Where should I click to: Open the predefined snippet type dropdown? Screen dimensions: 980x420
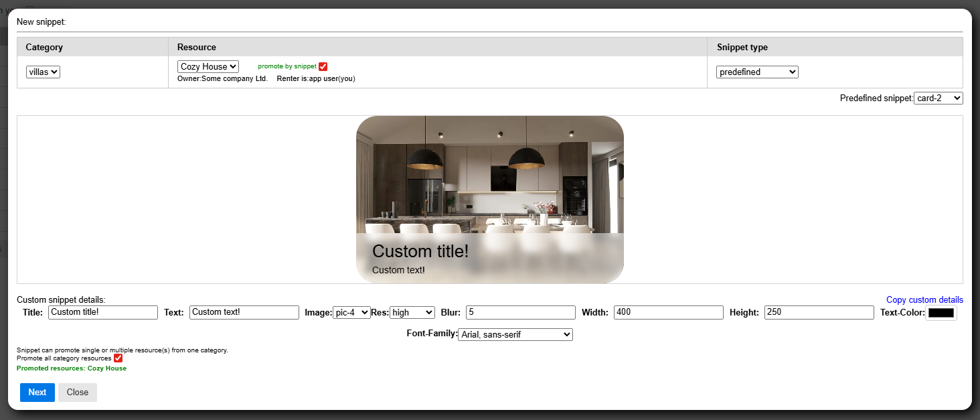(x=757, y=72)
